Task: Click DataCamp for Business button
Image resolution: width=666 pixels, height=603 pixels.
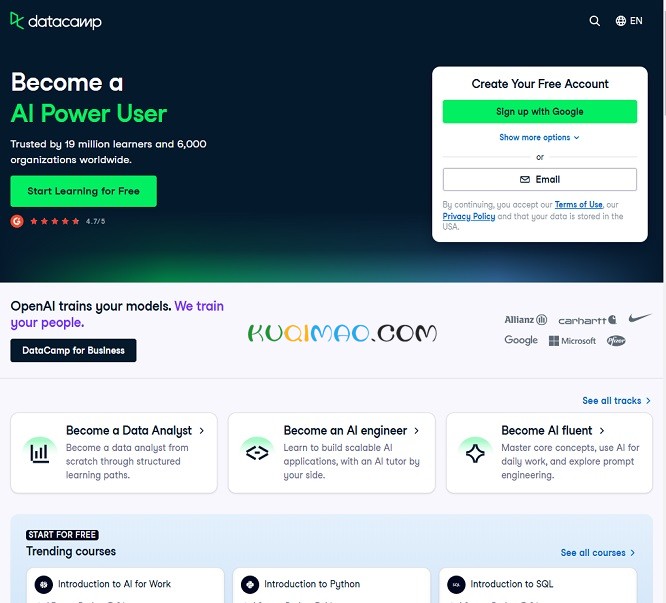Action: 73,350
